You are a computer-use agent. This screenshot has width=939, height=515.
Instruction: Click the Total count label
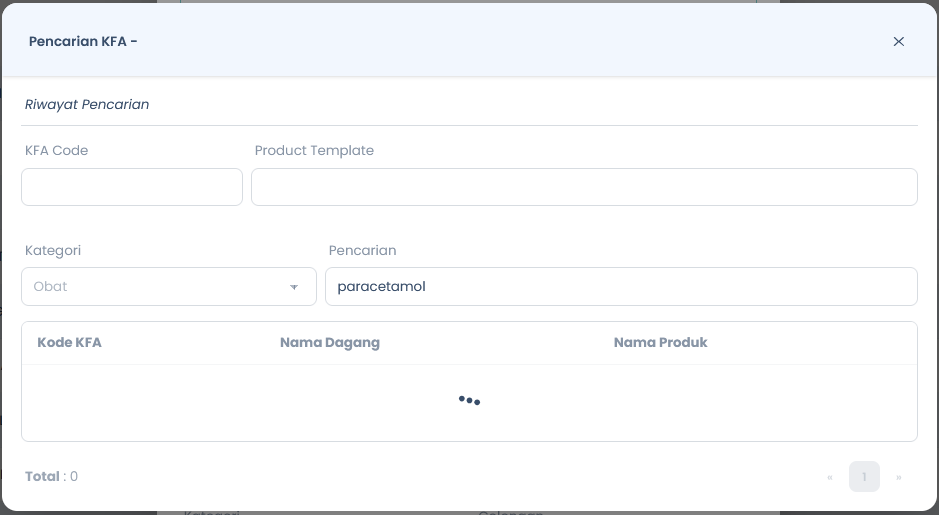pos(52,477)
